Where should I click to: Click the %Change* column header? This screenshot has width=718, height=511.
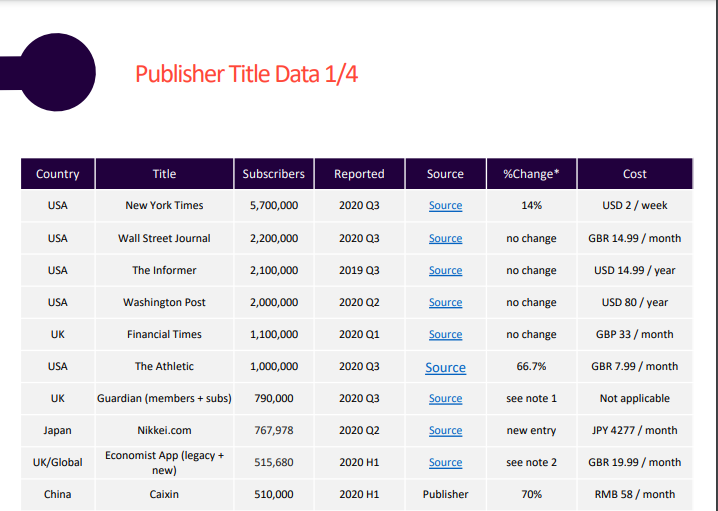tap(531, 174)
